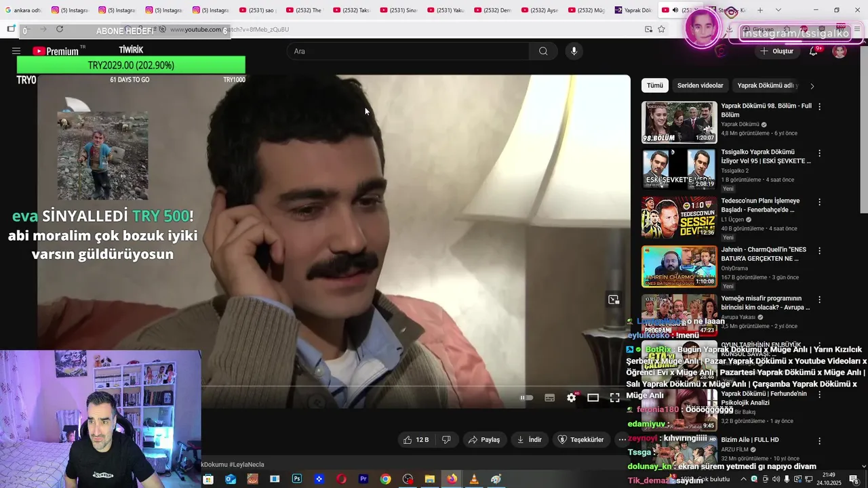Open options for Tssigalko Vol 95 video
The height and width of the screenshot is (488, 868).
[x=819, y=153]
